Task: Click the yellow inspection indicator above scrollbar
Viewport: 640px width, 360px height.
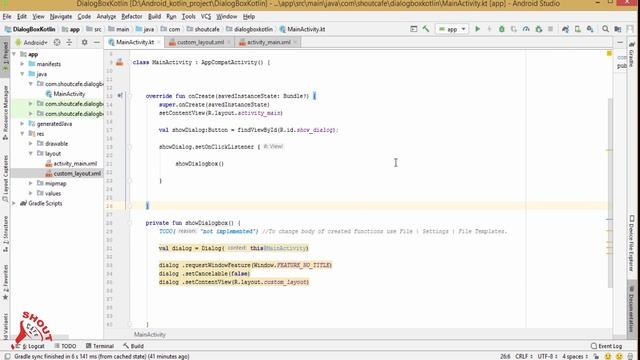Action: (x=609, y=53)
